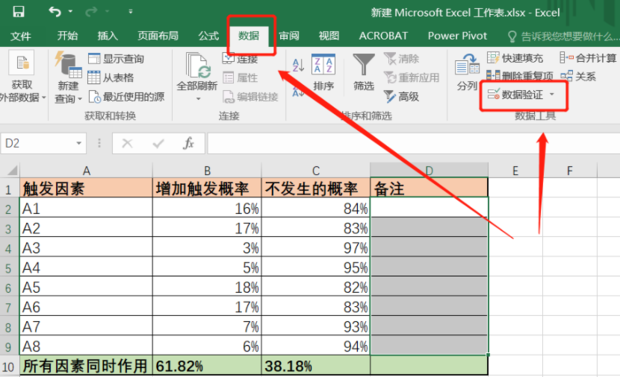620x377 pixels.
Task: Select column F header
Action: (x=569, y=171)
